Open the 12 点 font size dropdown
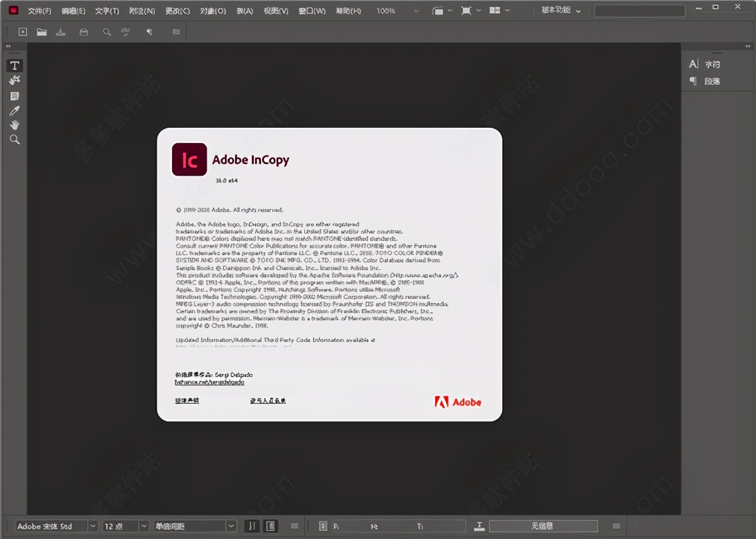Screen dimensions: 756x539 [144, 526]
